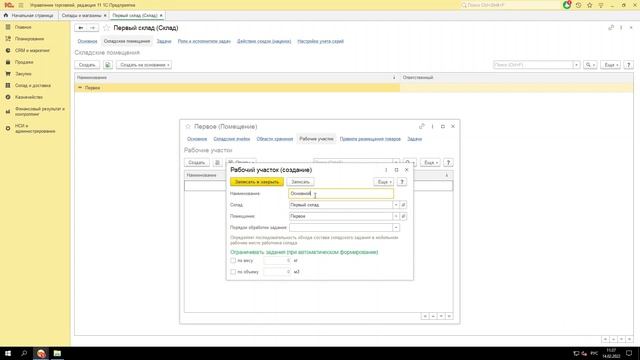Go to Начальная страница home tab

(29, 15)
